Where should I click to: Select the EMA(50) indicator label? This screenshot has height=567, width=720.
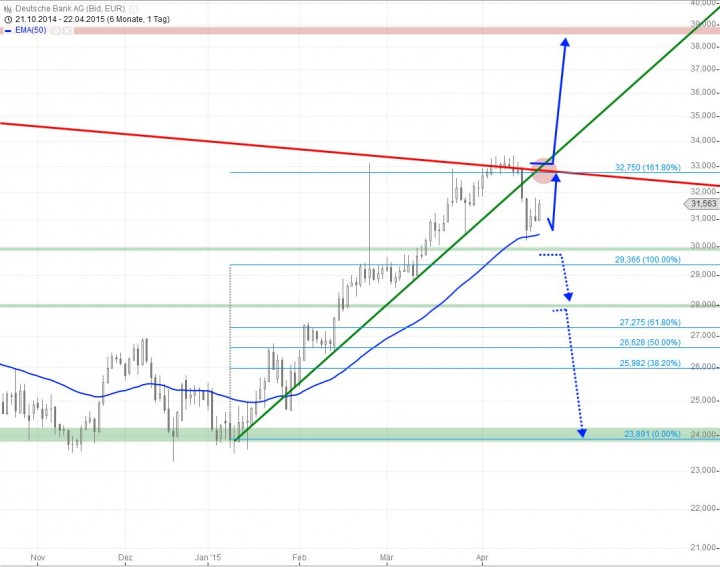pos(29,31)
